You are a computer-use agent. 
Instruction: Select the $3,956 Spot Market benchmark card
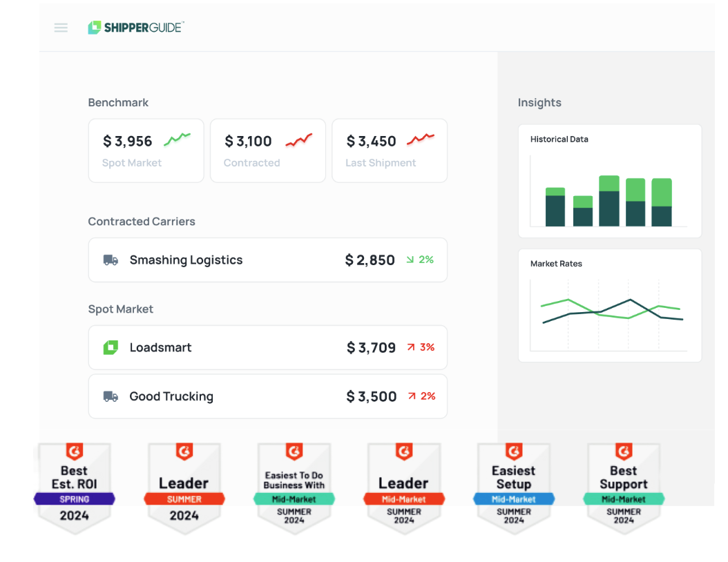tap(146, 151)
